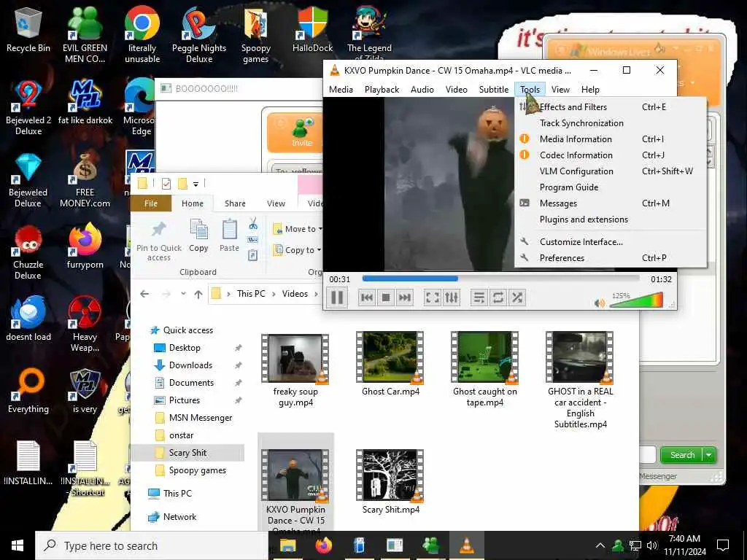Expand the Messenger Search dropdown arrow
This screenshot has height=560, width=747.
[x=709, y=455]
